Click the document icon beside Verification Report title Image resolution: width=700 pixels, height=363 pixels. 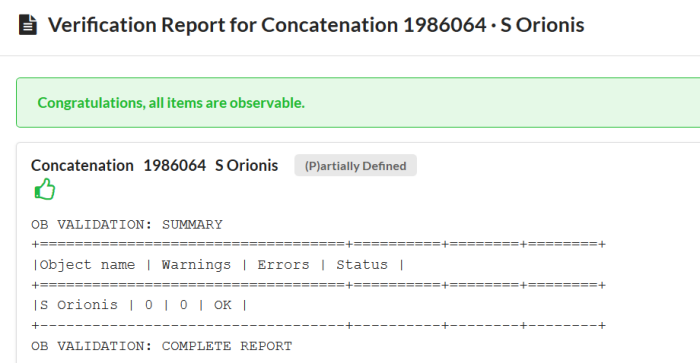28,25
